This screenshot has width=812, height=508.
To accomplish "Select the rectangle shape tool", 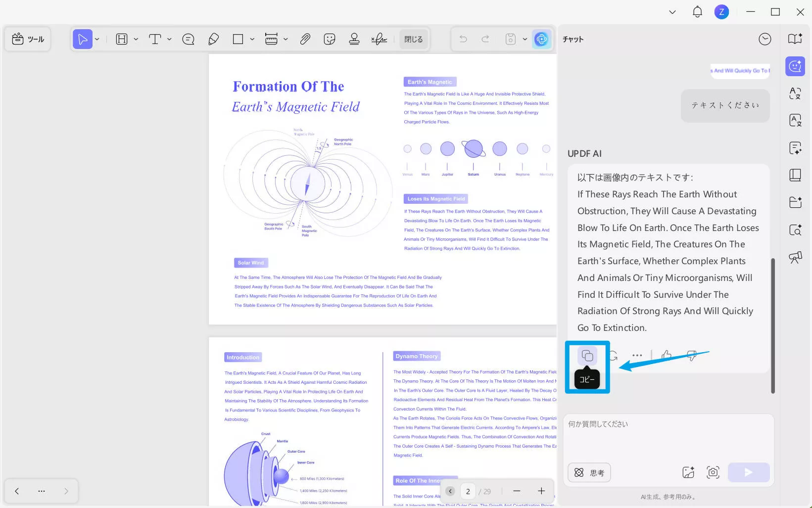I will point(238,39).
